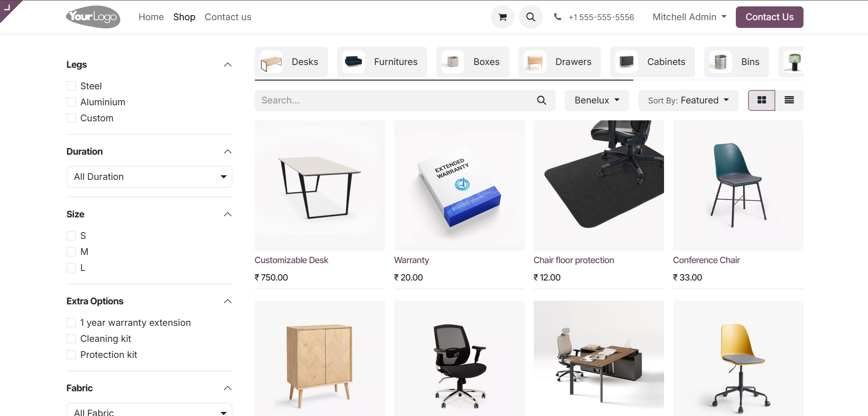Check the Steel legs checkbox

coord(71,86)
